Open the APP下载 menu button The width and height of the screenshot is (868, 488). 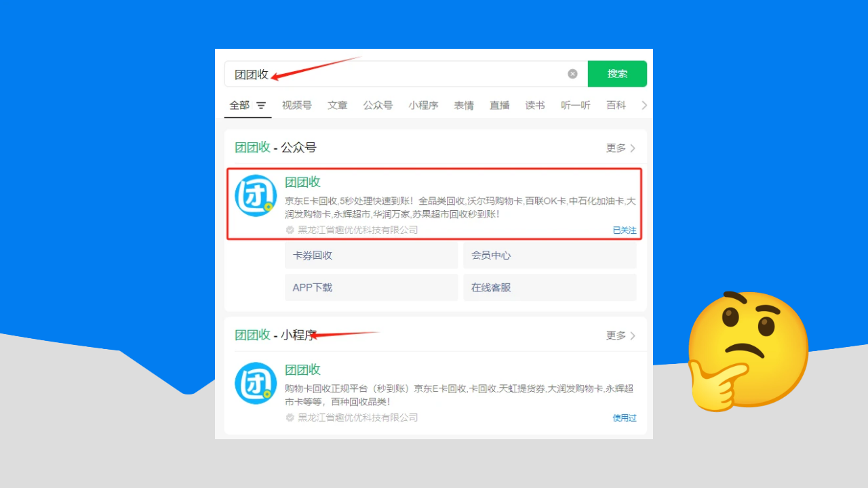372,287
